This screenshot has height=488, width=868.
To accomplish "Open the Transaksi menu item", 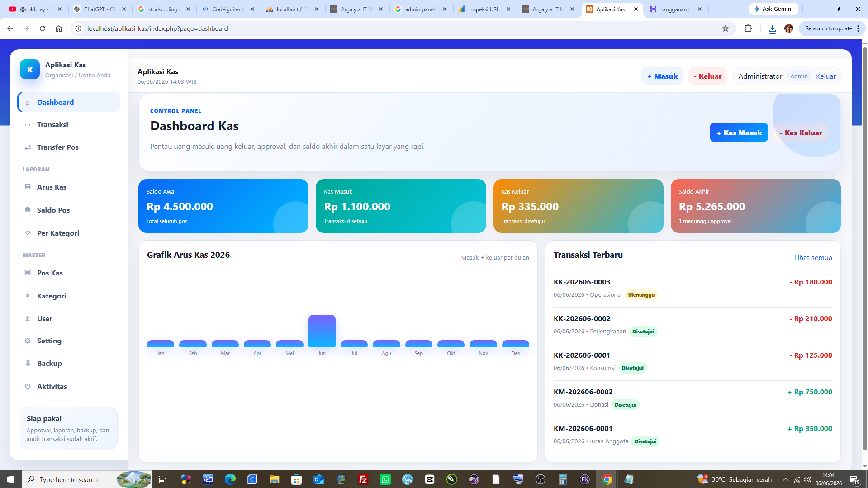I will coord(69,125).
